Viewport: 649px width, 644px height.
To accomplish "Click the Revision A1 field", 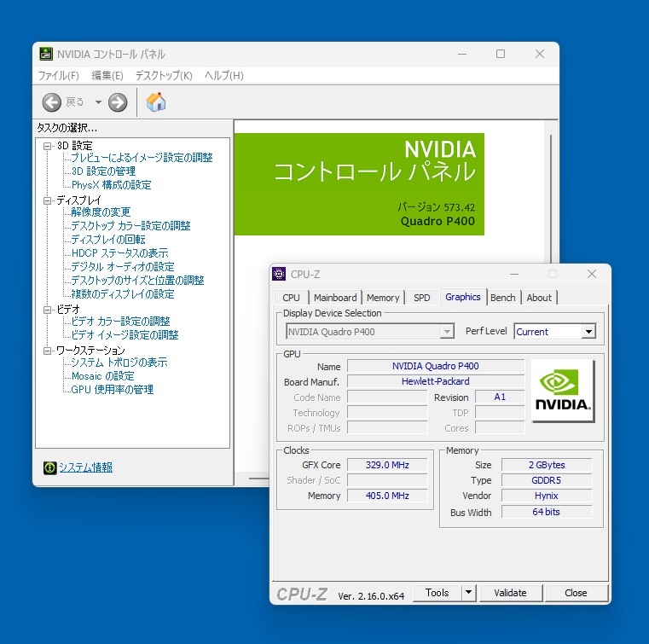I will pyautogui.click(x=500, y=397).
